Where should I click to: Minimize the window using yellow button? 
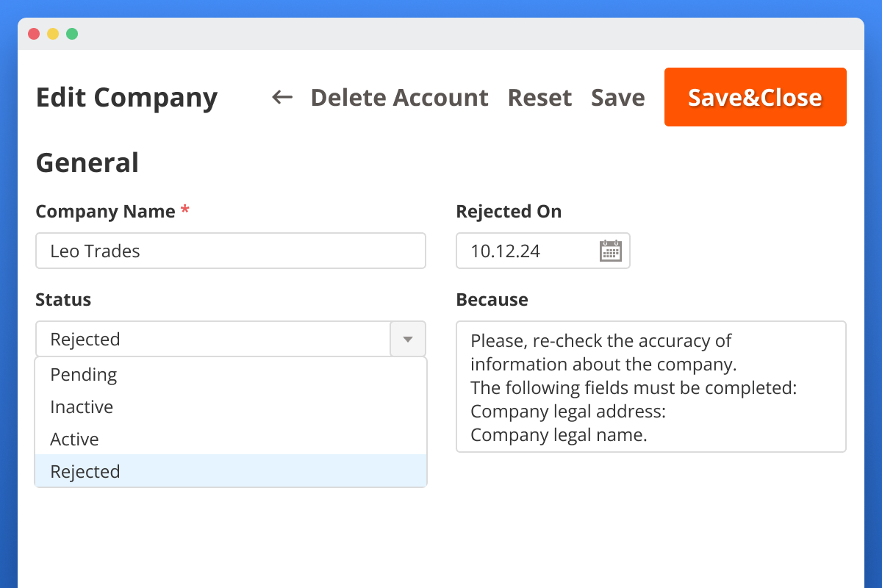coord(53,34)
